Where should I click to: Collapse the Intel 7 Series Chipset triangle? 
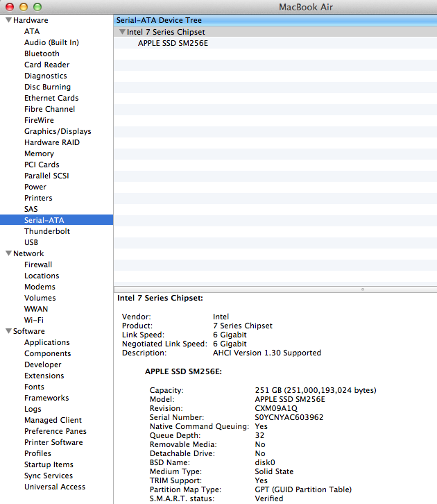pyautogui.click(x=122, y=32)
